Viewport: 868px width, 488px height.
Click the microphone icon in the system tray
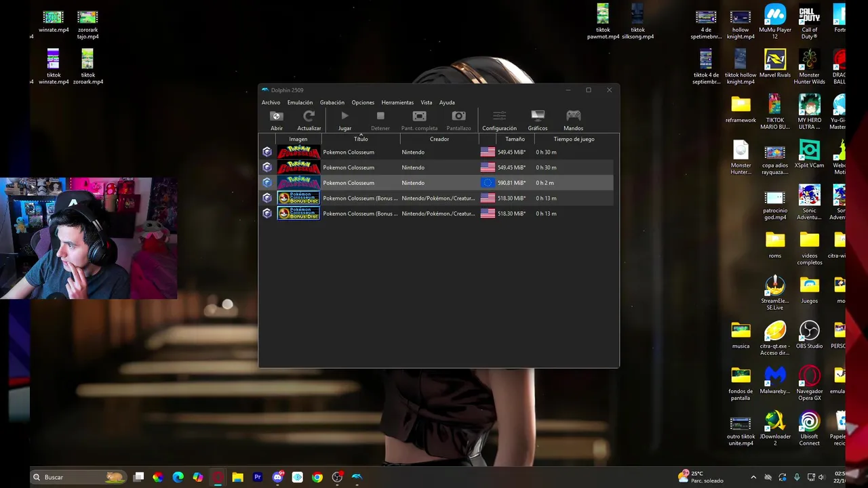pyautogui.click(x=797, y=477)
